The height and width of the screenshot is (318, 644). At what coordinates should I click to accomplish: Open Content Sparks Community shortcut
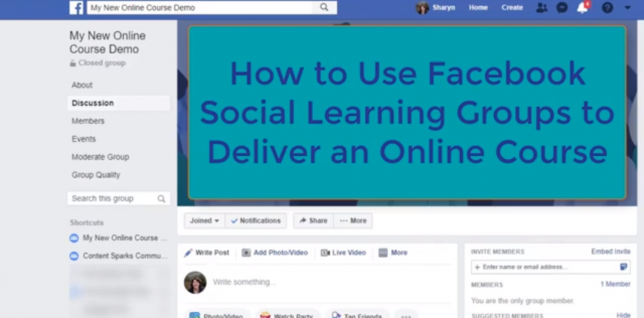(x=125, y=256)
